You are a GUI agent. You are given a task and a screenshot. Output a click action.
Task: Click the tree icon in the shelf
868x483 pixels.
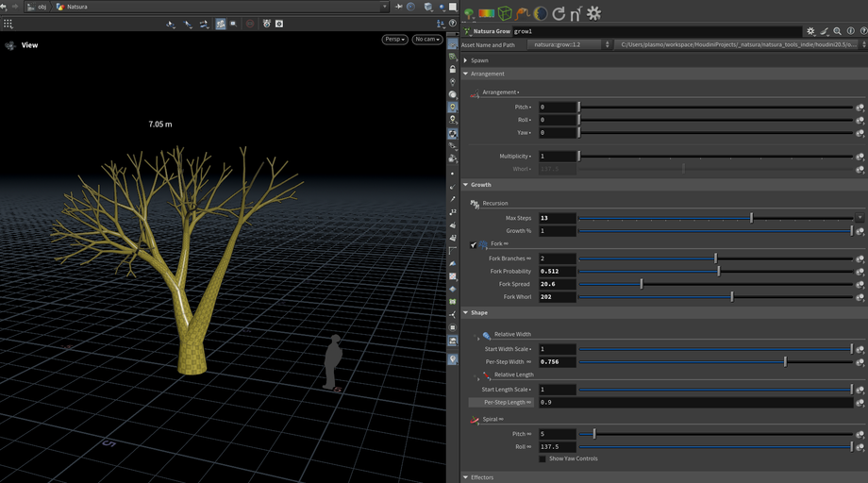point(469,13)
